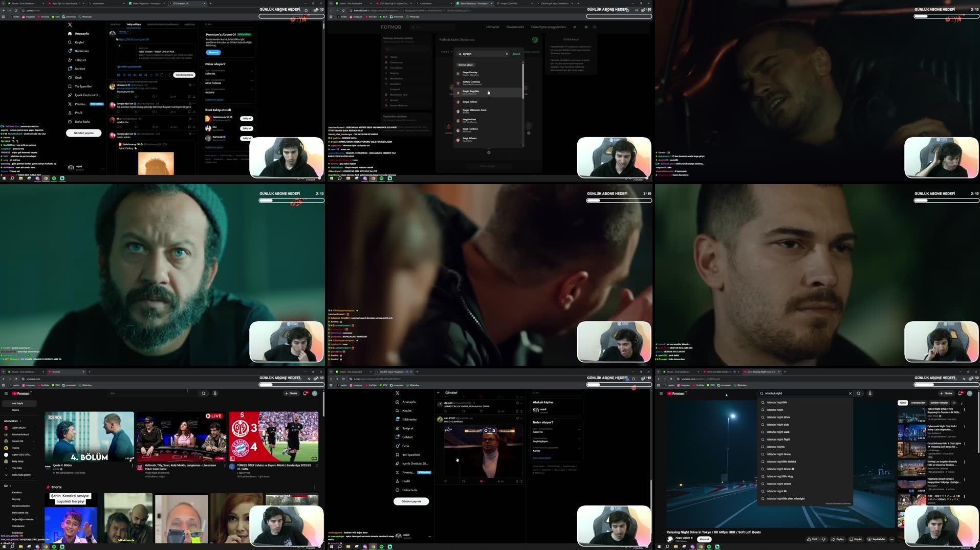Select the Seriden videolar chip beside the Tokyo video
The height and width of the screenshot is (550, 980).
coord(939,403)
